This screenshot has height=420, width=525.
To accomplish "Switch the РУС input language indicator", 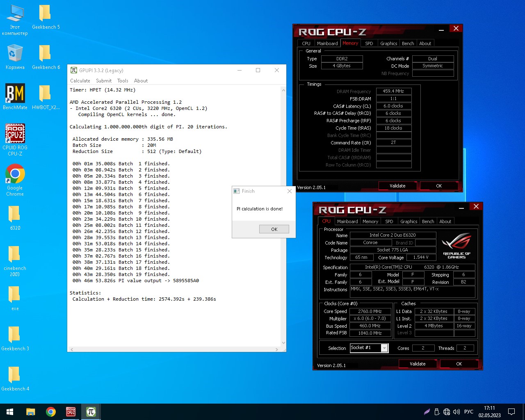I will 469,412.
